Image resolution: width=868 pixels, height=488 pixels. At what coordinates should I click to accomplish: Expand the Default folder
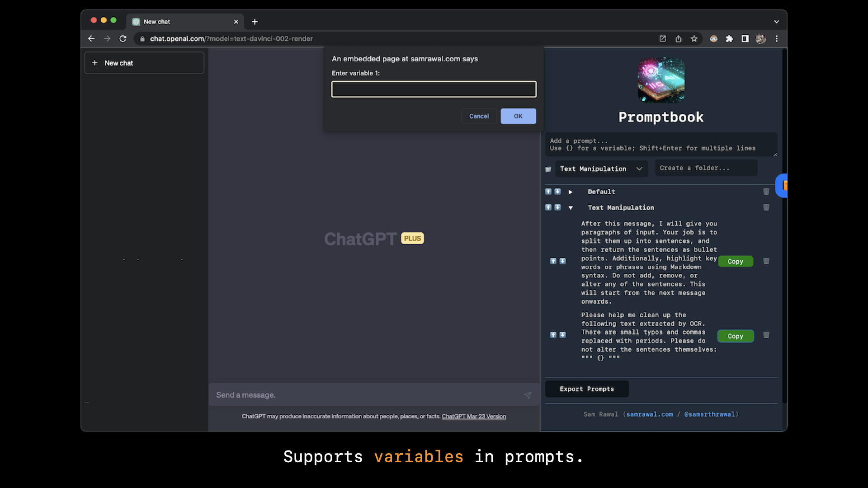coord(571,192)
